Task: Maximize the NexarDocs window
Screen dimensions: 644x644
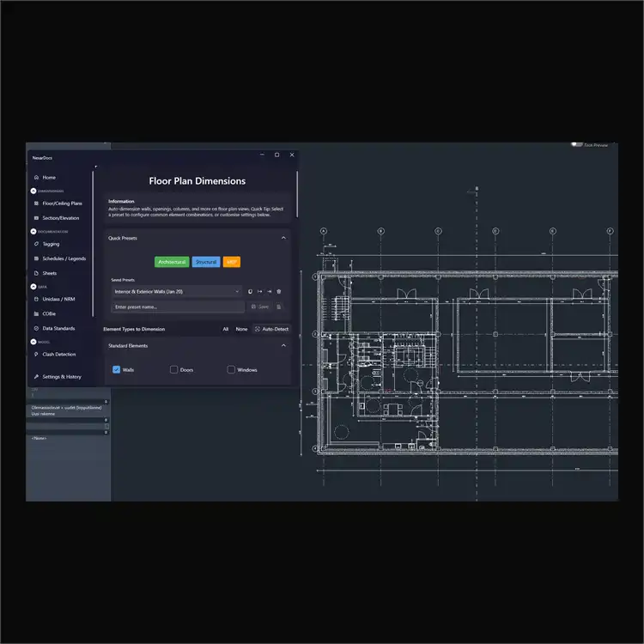Action: point(276,155)
